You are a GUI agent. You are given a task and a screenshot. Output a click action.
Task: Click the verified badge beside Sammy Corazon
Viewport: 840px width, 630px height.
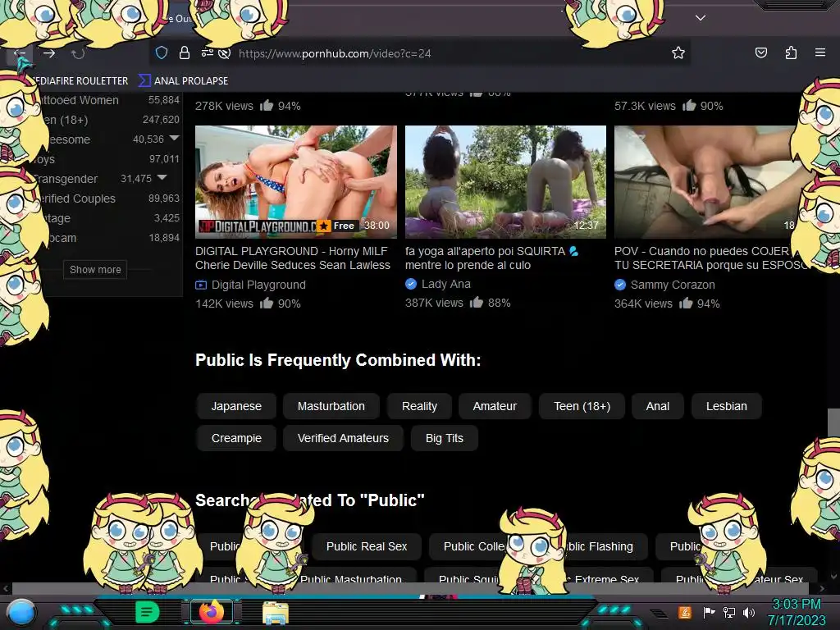point(620,285)
